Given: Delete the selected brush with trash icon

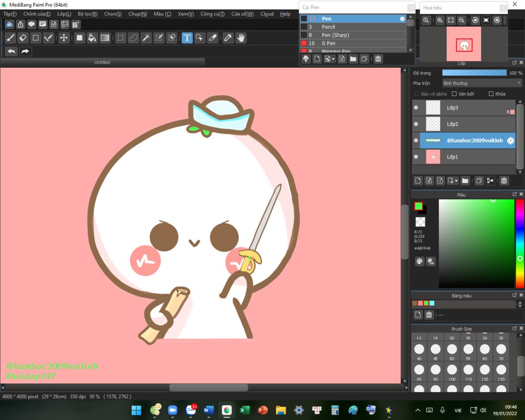Looking at the screenshot, I should (378, 59).
